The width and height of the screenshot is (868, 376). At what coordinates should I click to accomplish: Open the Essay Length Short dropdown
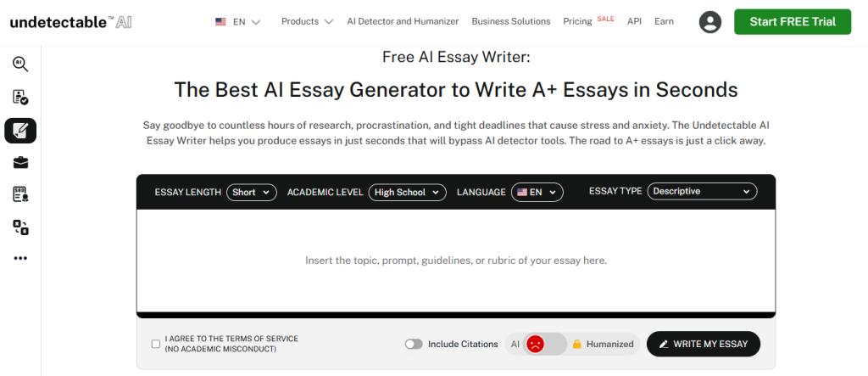252,193
